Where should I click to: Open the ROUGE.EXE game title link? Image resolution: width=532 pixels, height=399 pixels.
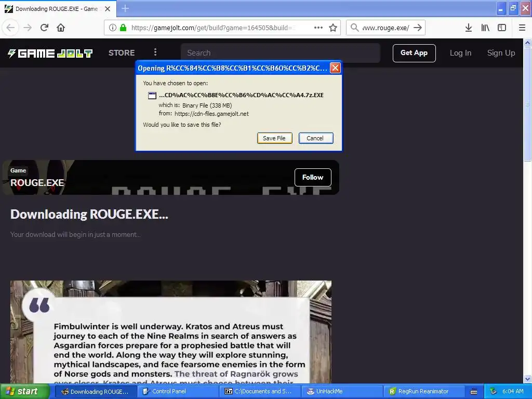click(37, 182)
